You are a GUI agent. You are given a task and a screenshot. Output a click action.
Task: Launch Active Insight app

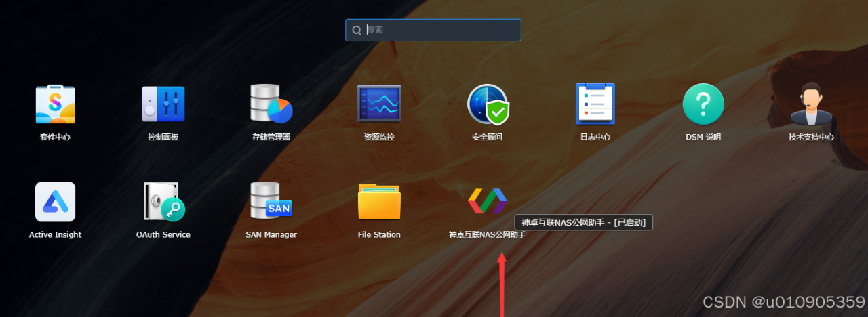click(x=55, y=202)
